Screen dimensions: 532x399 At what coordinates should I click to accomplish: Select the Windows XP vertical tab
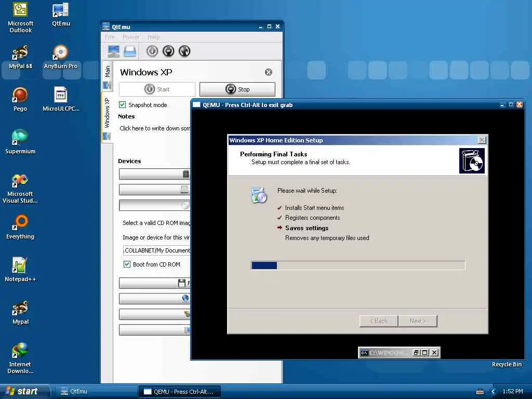pos(108,117)
